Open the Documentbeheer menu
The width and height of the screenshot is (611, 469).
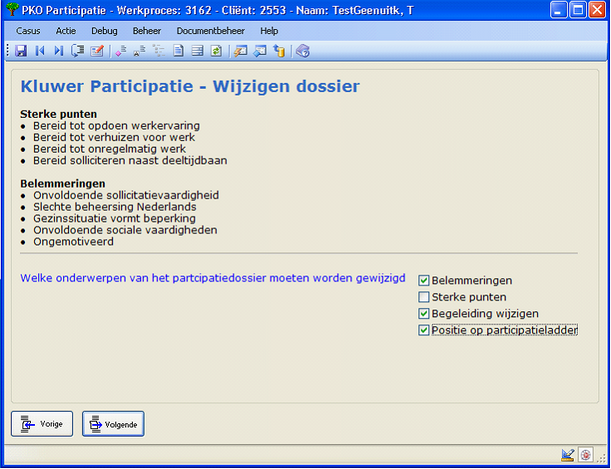tap(210, 31)
